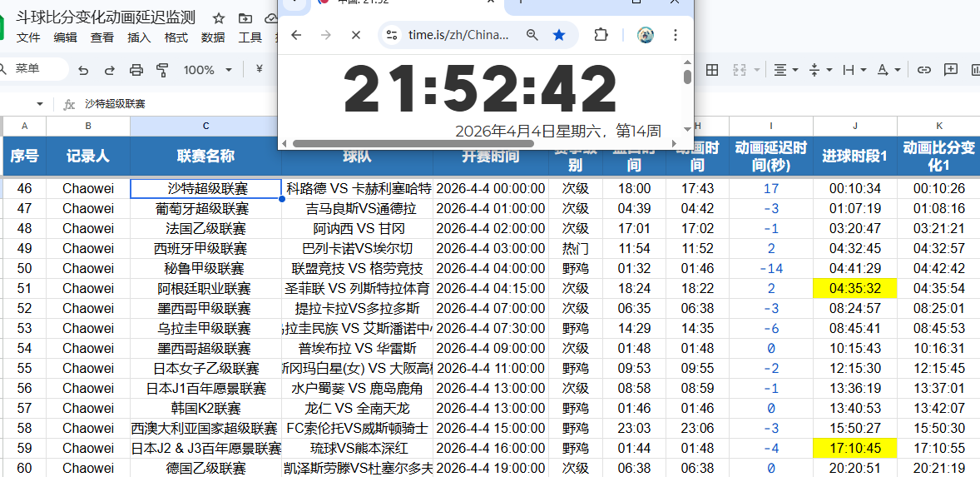This screenshot has height=477, width=980.
Task: Print the spreadsheet using the printer icon
Action: click(x=136, y=70)
